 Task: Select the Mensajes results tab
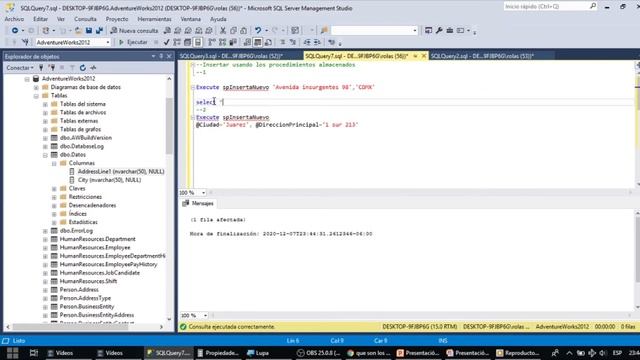[198, 203]
